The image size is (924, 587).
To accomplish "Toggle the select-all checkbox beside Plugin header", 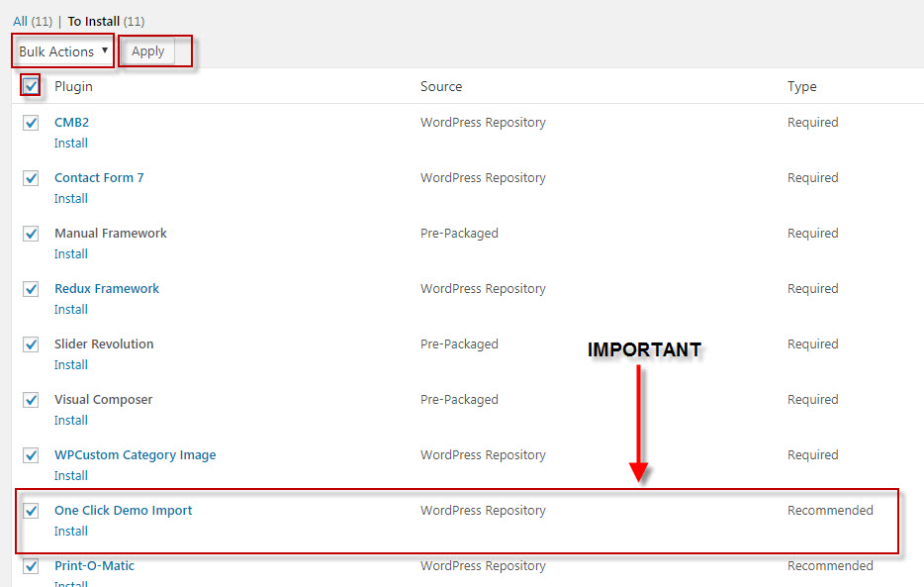I will coord(32,86).
